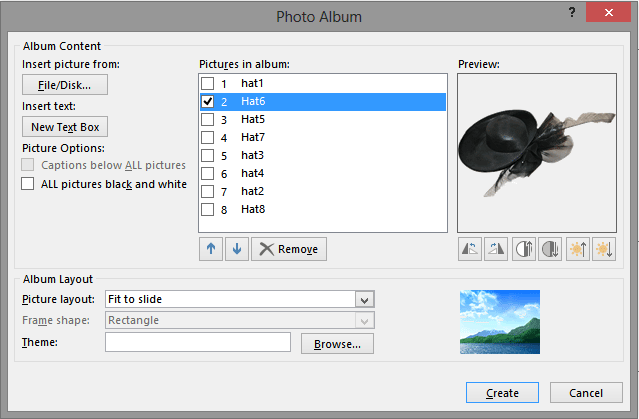The image size is (639, 419).
Task: Select hat1 in the picture list
Action: 323,84
